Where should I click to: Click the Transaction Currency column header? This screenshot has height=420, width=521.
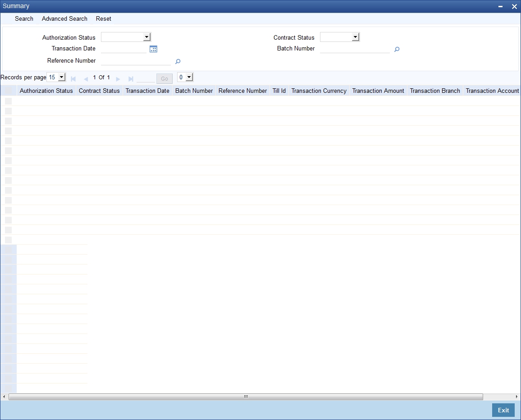click(x=319, y=91)
